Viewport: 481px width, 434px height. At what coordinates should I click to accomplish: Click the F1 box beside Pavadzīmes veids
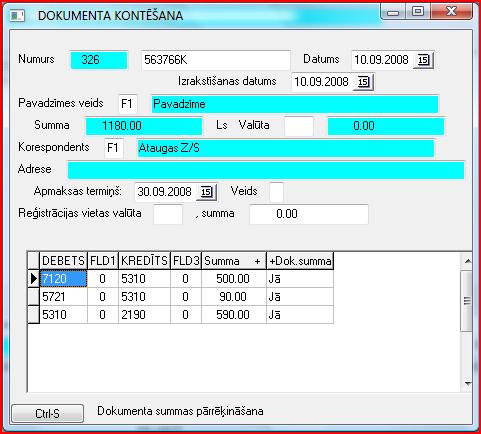(128, 104)
